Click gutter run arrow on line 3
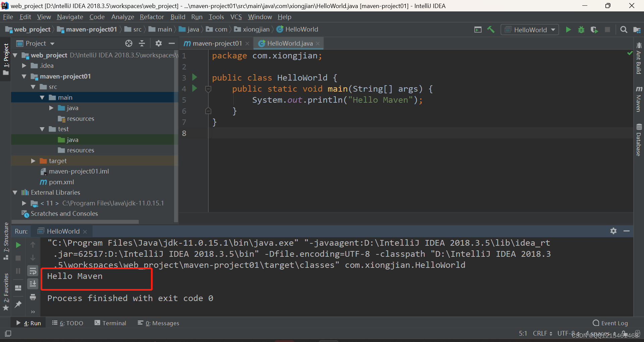644x342 pixels. pos(195,77)
